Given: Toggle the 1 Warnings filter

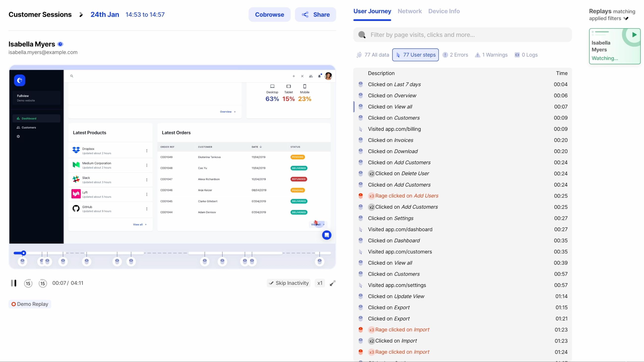Looking at the screenshot, I should (491, 55).
